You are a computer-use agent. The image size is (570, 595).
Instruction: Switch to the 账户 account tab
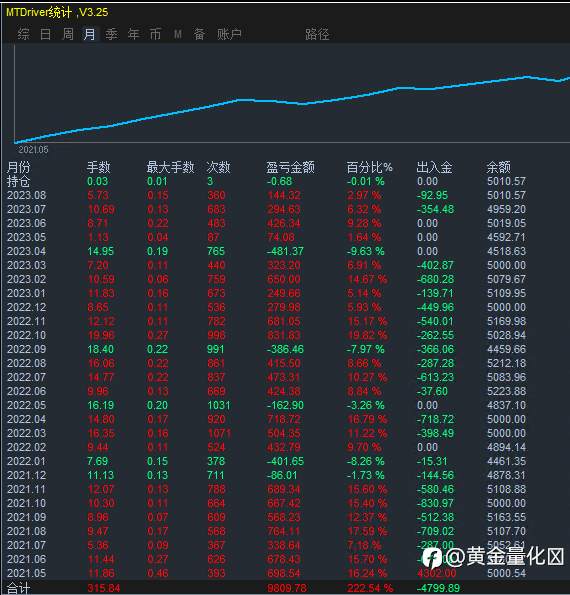pos(229,34)
